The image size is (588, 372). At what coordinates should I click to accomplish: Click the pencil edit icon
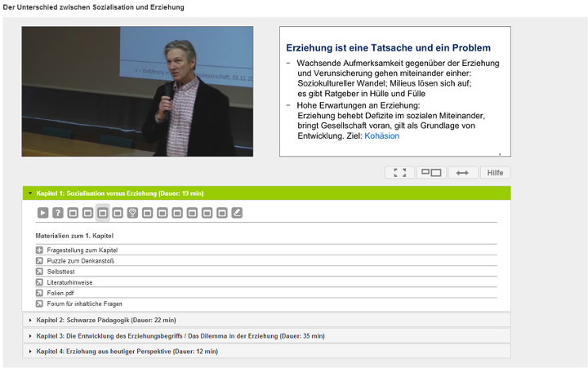point(237,213)
